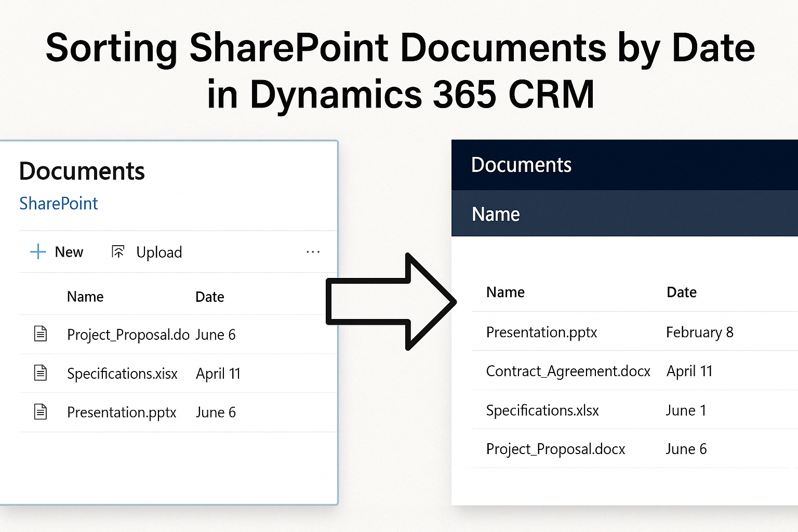Open Project_Proposal.docx in right grid
The width and height of the screenshot is (798, 532).
tap(556, 449)
